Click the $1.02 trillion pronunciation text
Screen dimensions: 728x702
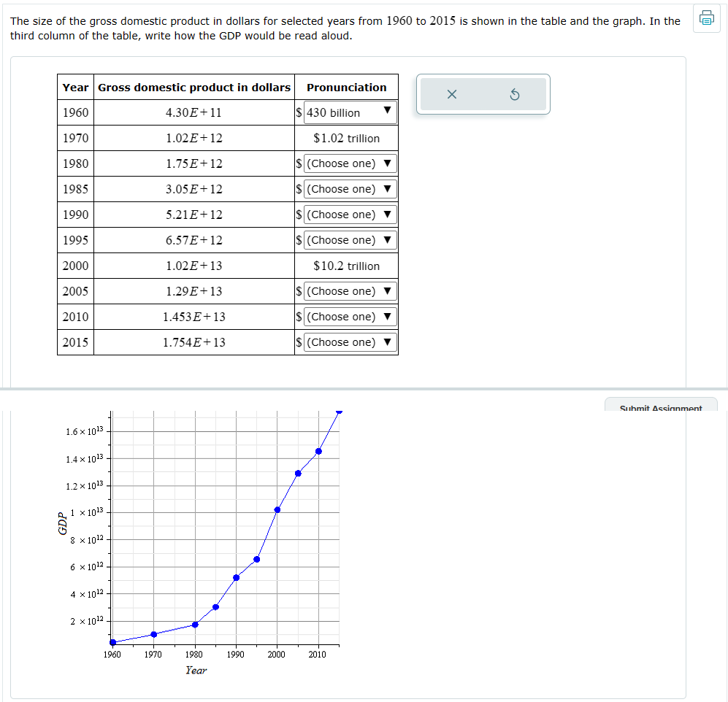346,138
